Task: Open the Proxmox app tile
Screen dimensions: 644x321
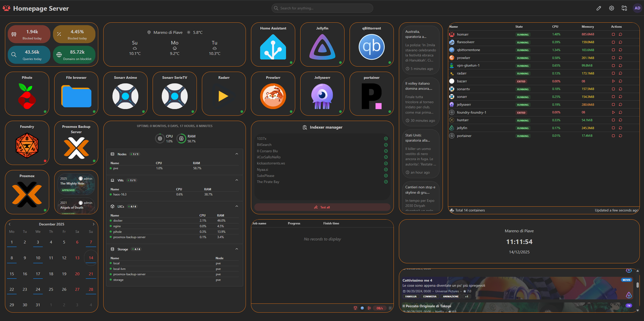Action: (x=27, y=192)
